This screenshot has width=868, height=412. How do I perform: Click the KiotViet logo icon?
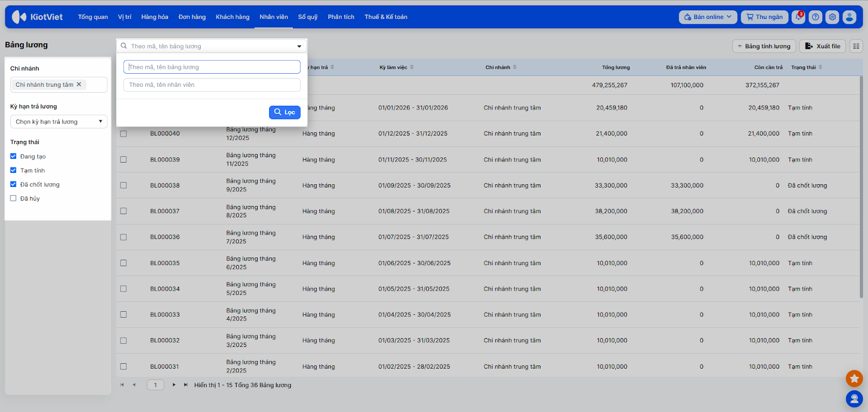point(19,17)
